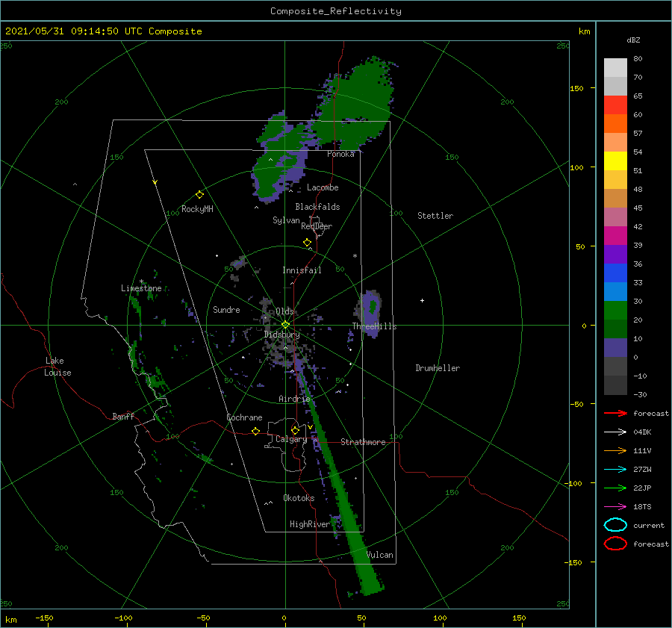Click the white plus marker south of Stettler
Viewport: 672px width, 628px height.
coord(422,300)
